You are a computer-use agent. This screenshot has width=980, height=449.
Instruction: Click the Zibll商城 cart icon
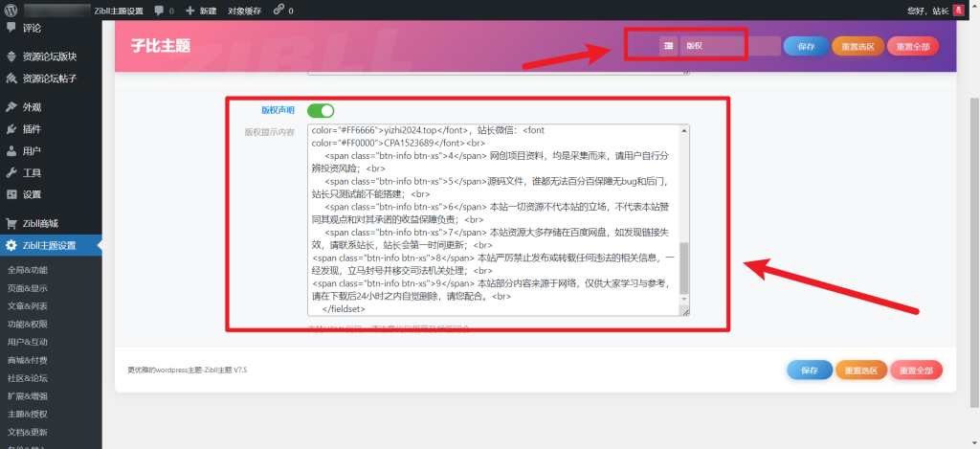11,223
